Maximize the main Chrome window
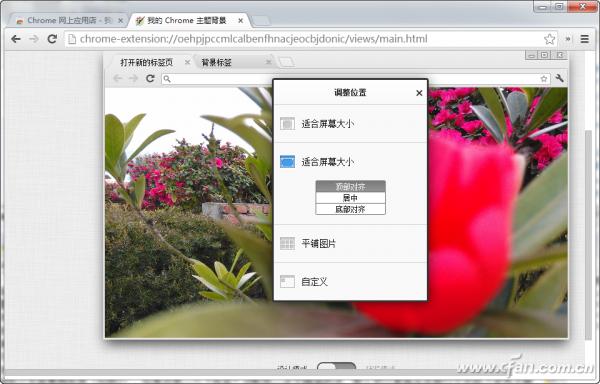600x384 pixels. (x=559, y=7)
